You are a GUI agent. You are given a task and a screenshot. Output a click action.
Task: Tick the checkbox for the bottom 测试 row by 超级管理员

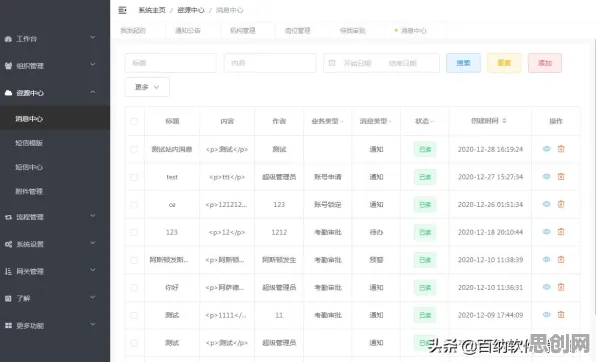(x=134, y=343)
